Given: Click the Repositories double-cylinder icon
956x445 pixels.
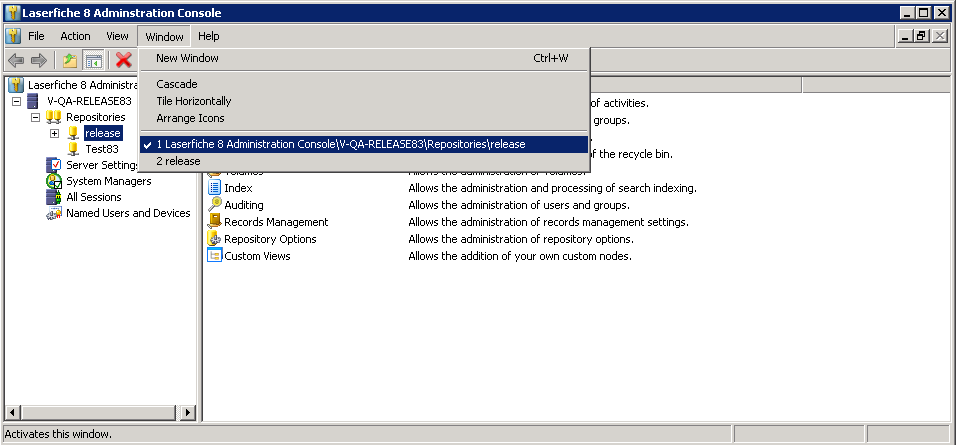Looking at the screenshot, I should pyautogui.click(x=54, y=116).
